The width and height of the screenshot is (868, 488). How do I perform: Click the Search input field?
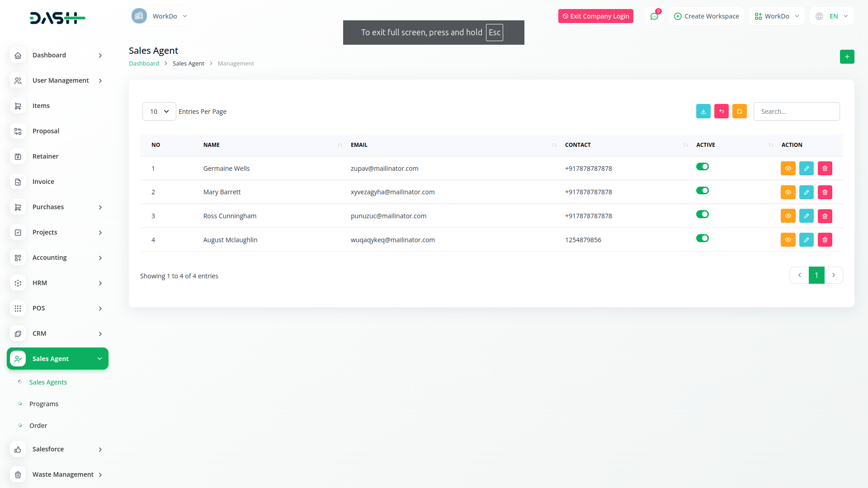[796, 111]
